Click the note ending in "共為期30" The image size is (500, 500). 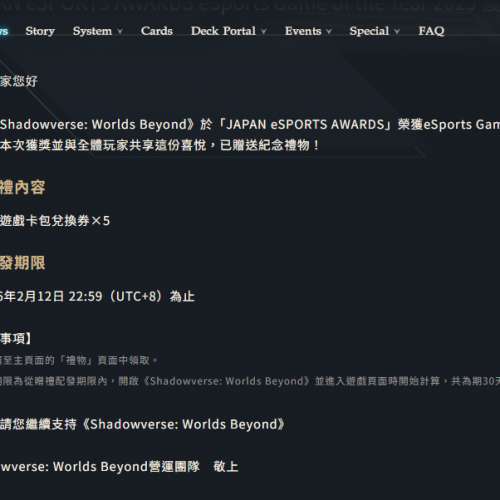point(250,381)
